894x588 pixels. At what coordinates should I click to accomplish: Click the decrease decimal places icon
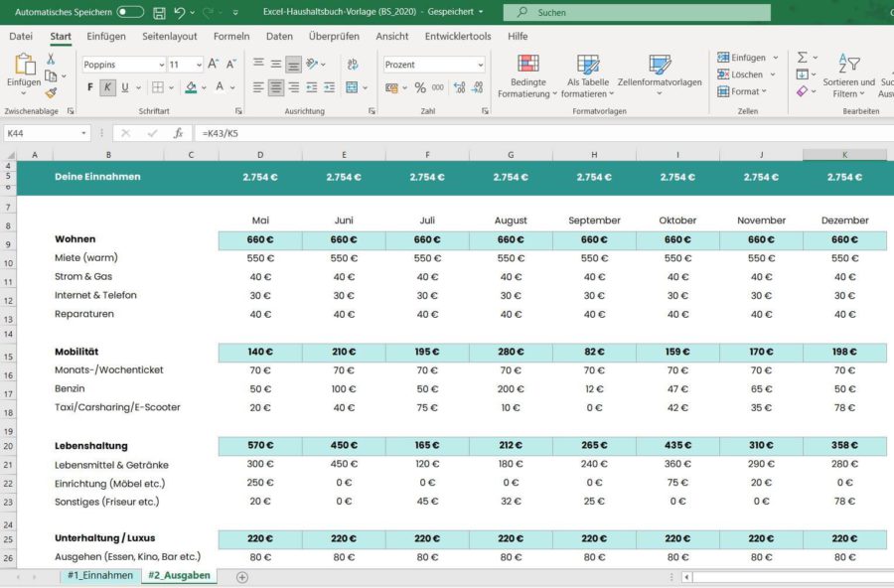coord(478,87)
